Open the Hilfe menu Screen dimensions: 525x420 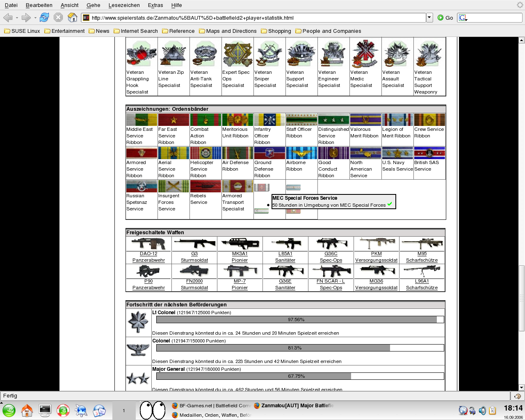pos(176,5)
